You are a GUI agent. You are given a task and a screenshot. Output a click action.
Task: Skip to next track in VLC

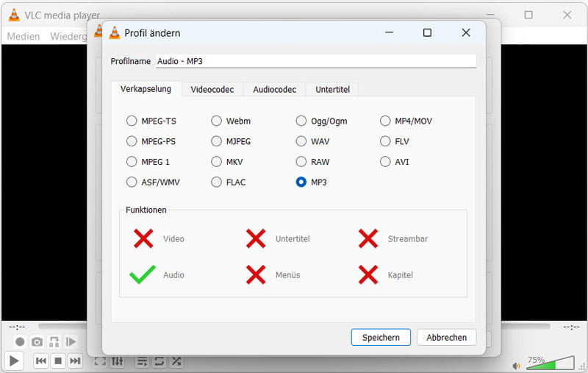pos(75,361)
